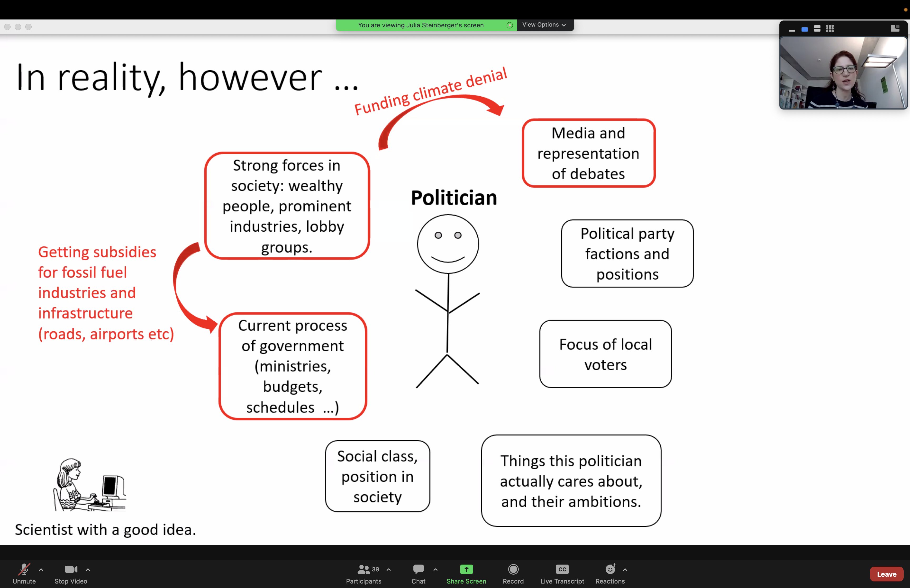Viewport: 910px width, 588px height.
Task: Click the 'Social class, position in society' box
Action: click(377, 476)
